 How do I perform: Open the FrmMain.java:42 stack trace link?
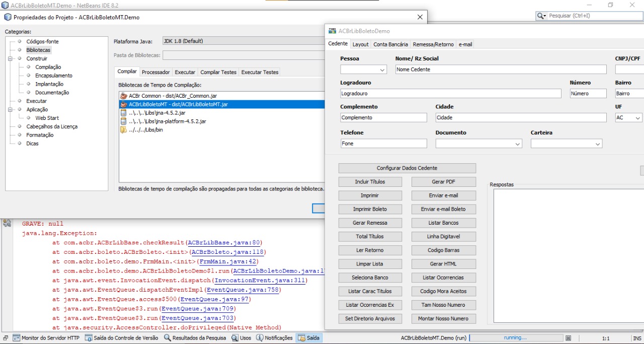click(227, 262)
